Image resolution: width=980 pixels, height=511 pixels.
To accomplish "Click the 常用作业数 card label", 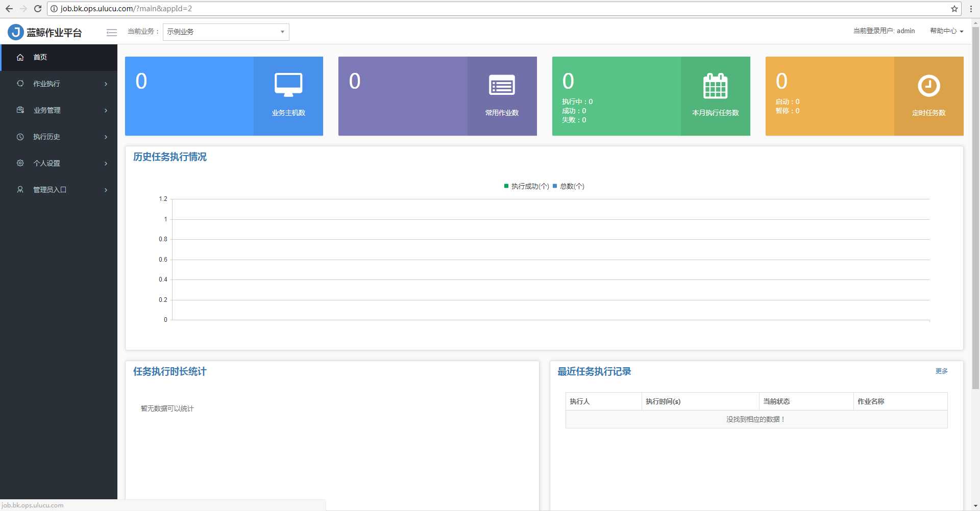I will (x=502, y=113).
